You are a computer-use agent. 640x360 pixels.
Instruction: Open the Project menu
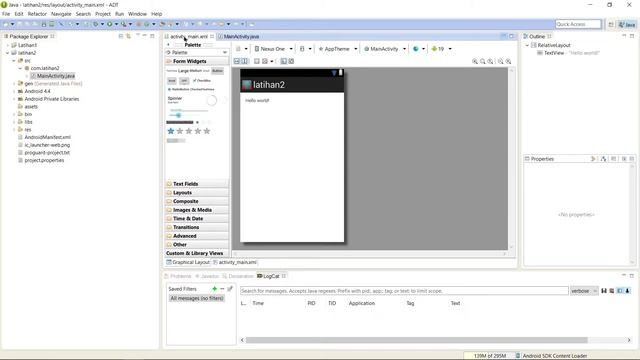click(103, 14)
